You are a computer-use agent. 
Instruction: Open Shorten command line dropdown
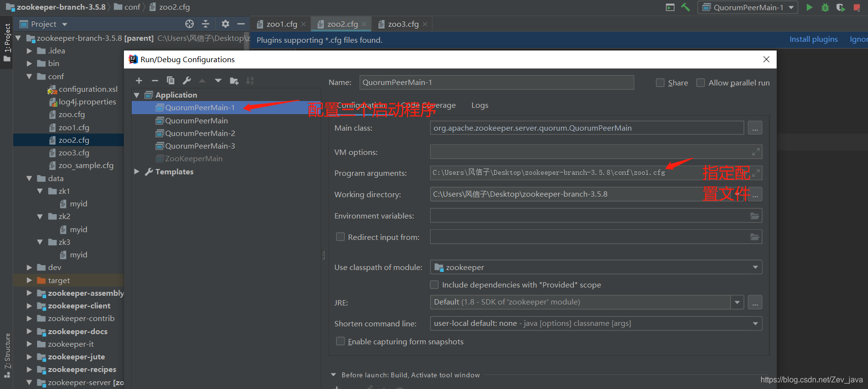[596, 323]
